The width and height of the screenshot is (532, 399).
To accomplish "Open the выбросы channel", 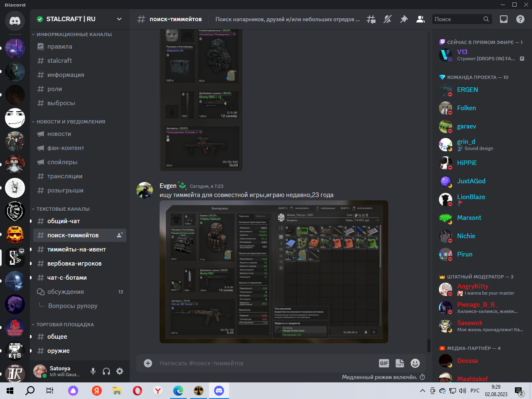I will (80, 103).
